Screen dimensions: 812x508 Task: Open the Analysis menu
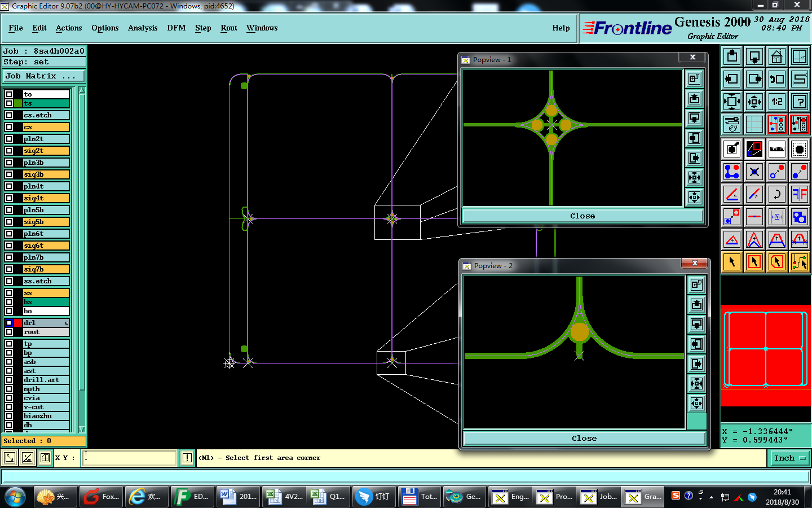tap(143, 28)
